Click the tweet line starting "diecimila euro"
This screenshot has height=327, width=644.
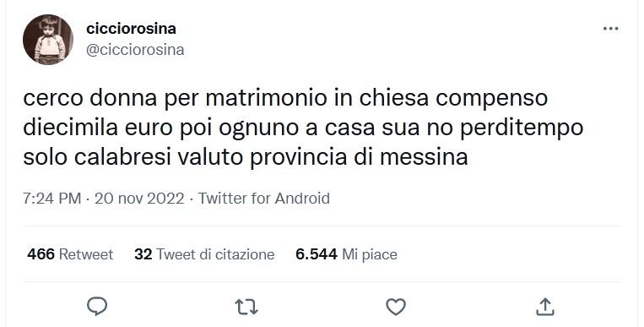pos(303,128)
